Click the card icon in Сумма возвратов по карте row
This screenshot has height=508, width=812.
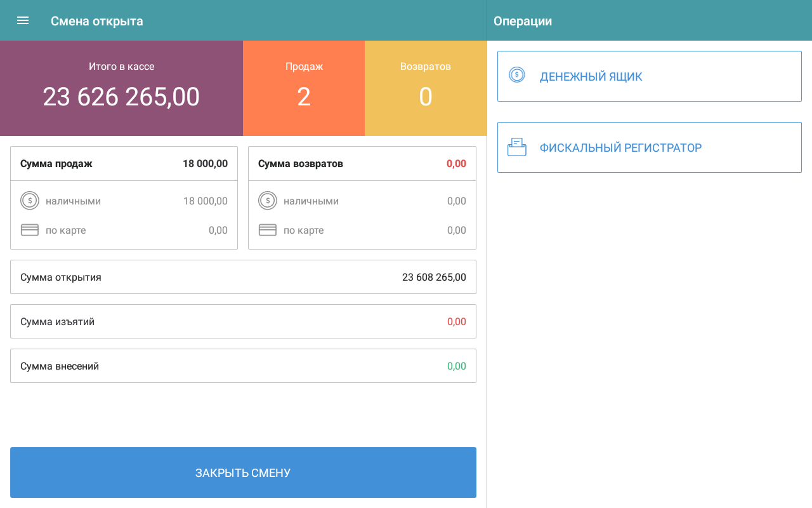coord(268,230)
